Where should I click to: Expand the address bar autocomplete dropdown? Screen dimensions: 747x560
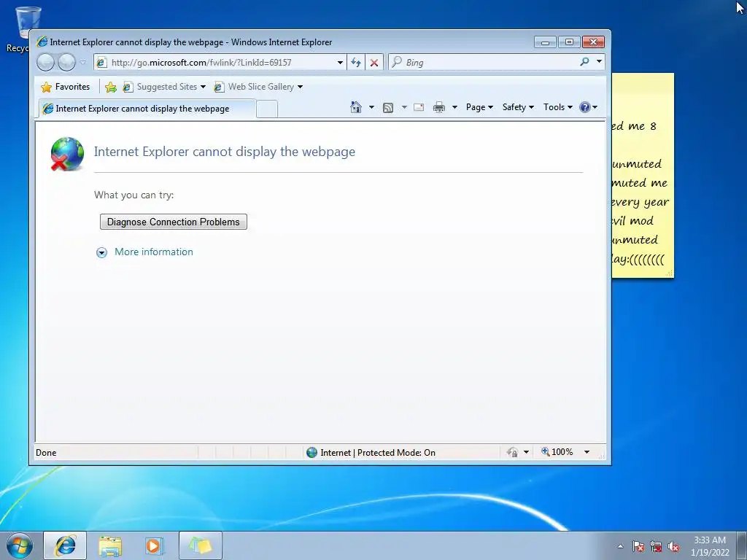[x=340, y=63]
